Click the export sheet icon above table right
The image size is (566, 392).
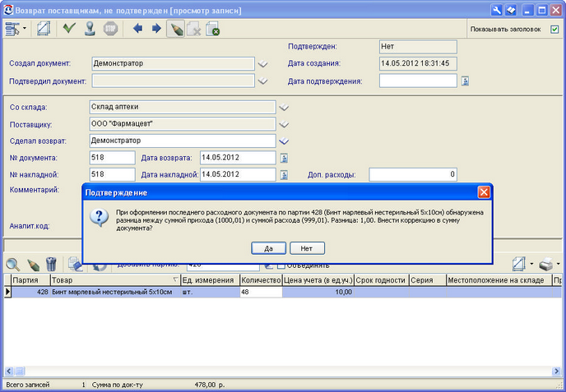(x=519, y=265)
